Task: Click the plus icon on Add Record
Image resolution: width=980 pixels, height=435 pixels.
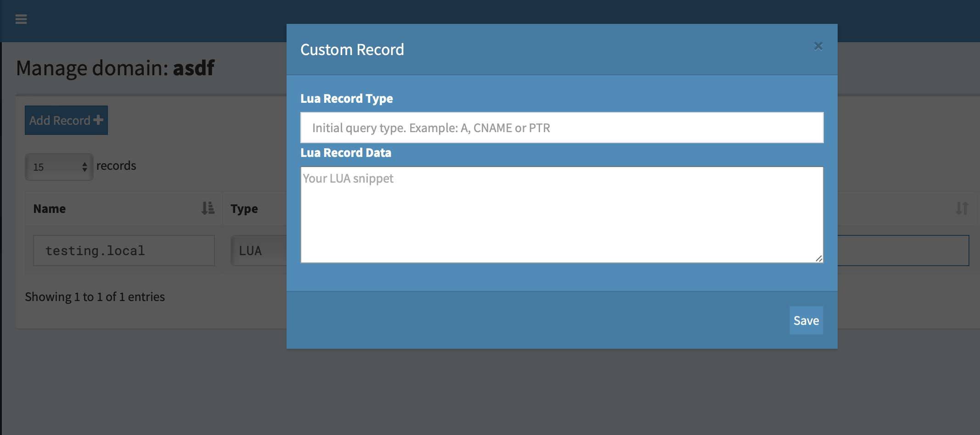Action: click(x=99, y=120)
